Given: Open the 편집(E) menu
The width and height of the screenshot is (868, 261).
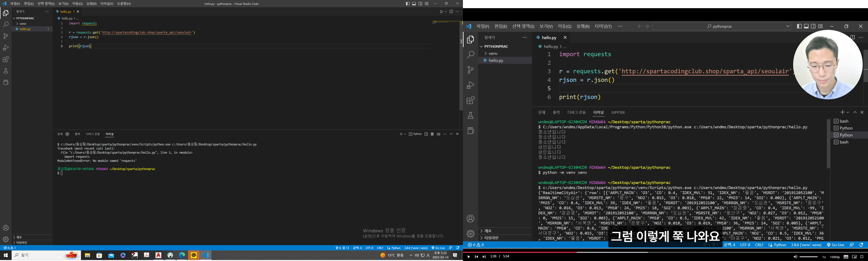Looking at the screenshot, I should pos(29,4).
